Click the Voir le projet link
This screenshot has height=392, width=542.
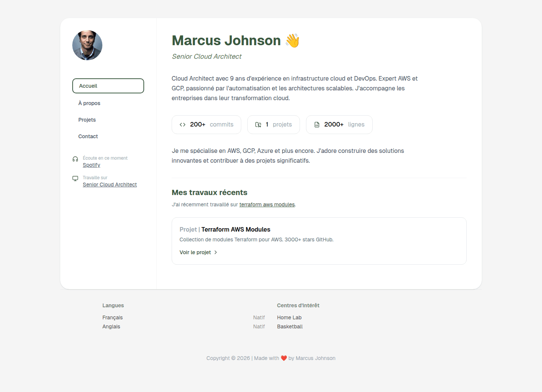(x=195, y=252)
